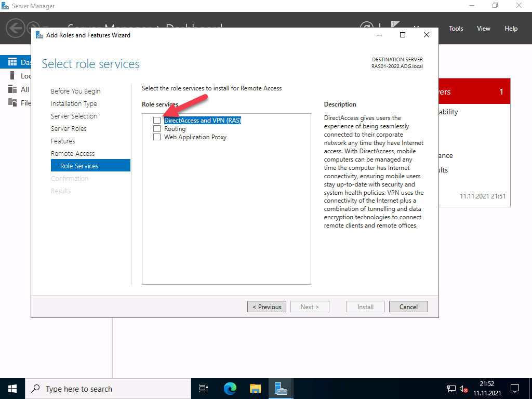Minimize the Add Roles wizard window
This screenshot has height=399, width=532.
(x=379, y=35)
